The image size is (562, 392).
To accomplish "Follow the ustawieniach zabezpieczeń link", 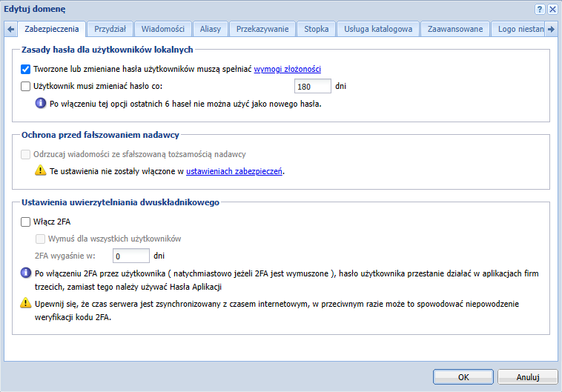I will point(234,171).
